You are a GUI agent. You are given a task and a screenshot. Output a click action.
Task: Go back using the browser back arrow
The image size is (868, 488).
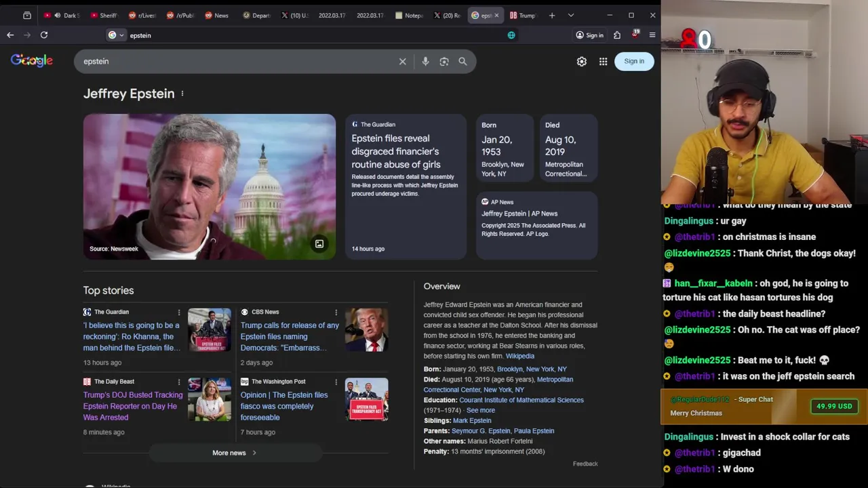(10, 35)
